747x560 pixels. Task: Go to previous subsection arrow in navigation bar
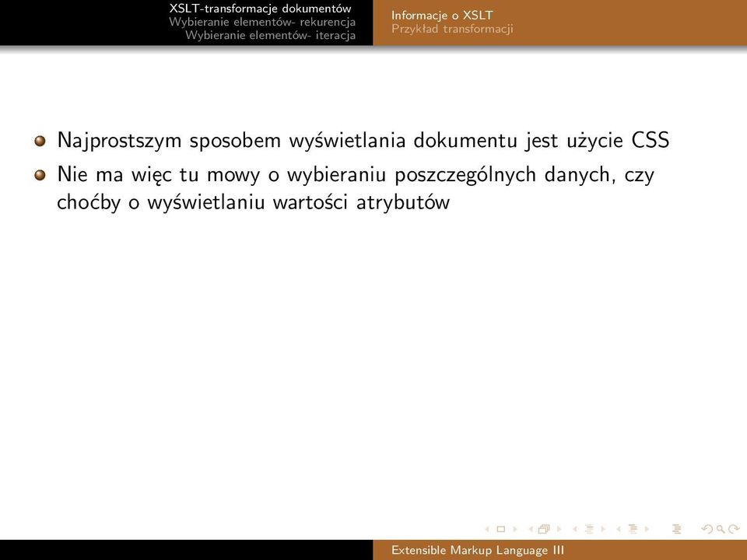575,529
